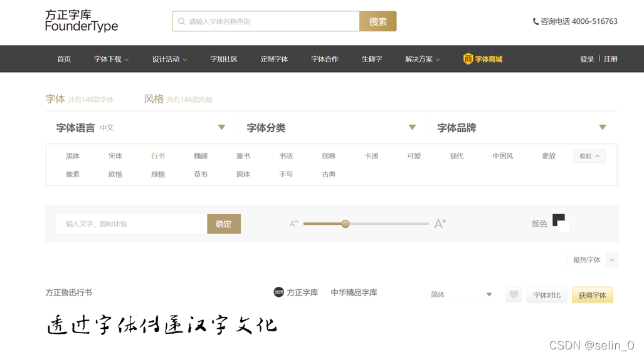Image resolution: width=644 pixels, height=357 pixels.
Task: Click the 注册 link
Action: [x=611, y=59]
